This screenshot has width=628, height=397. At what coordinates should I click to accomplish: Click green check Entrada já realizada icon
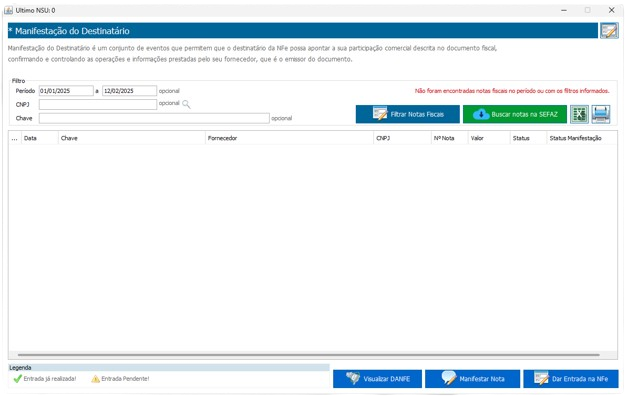pyautogui.click(x=17, y=379)
